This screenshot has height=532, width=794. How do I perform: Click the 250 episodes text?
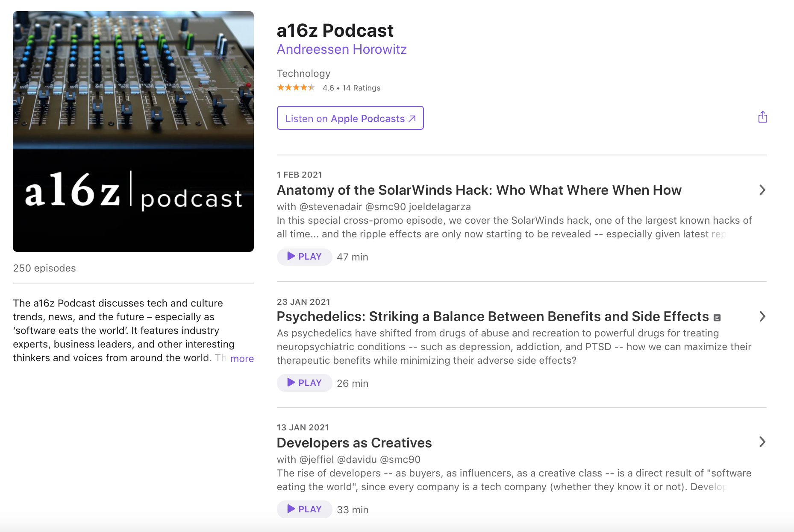[44, 268]
